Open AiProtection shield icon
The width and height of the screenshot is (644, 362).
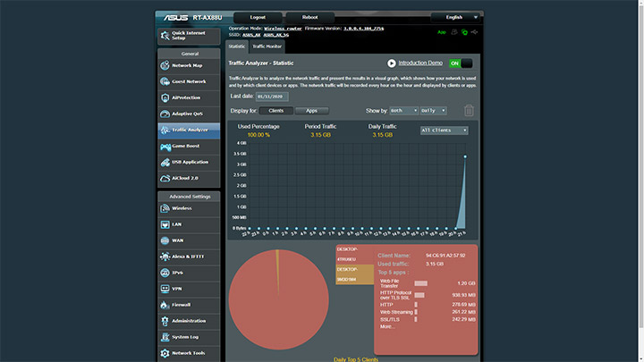165,97
